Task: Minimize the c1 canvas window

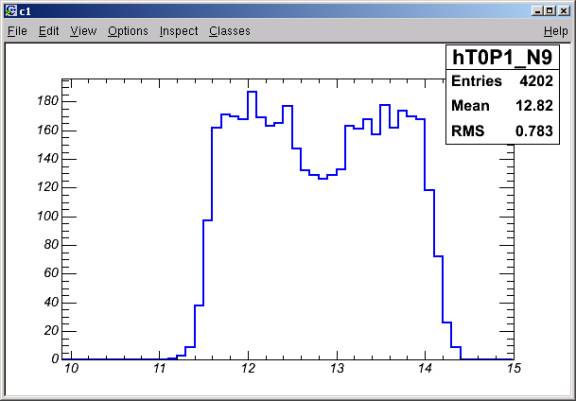Action: pyautogui.click(x=537, y=11)
